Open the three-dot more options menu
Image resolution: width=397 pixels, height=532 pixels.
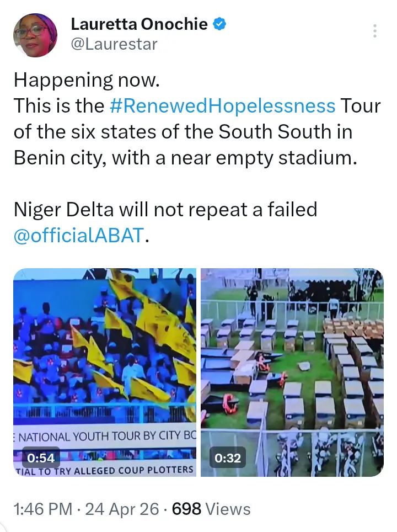coord(375,31)
